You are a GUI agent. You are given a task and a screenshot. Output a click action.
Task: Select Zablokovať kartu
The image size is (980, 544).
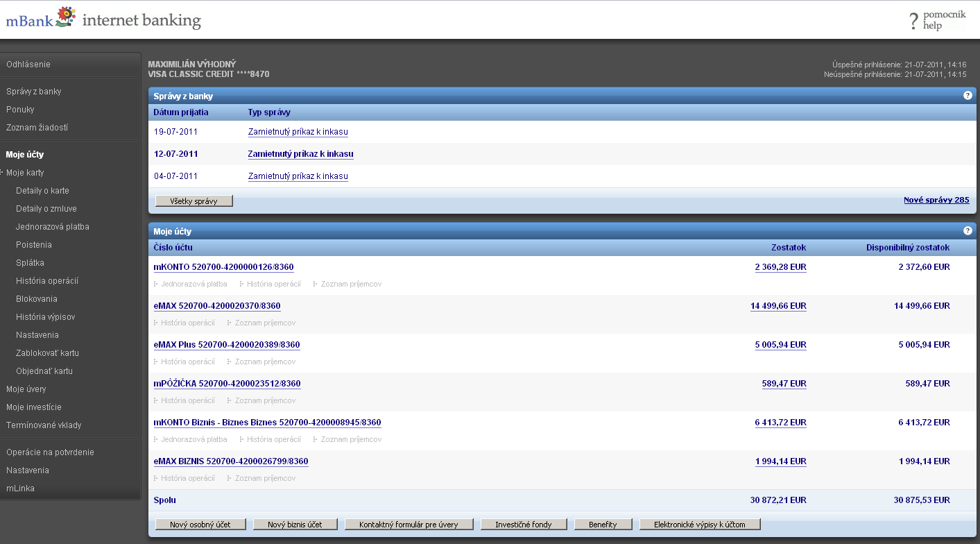(47, 353)
